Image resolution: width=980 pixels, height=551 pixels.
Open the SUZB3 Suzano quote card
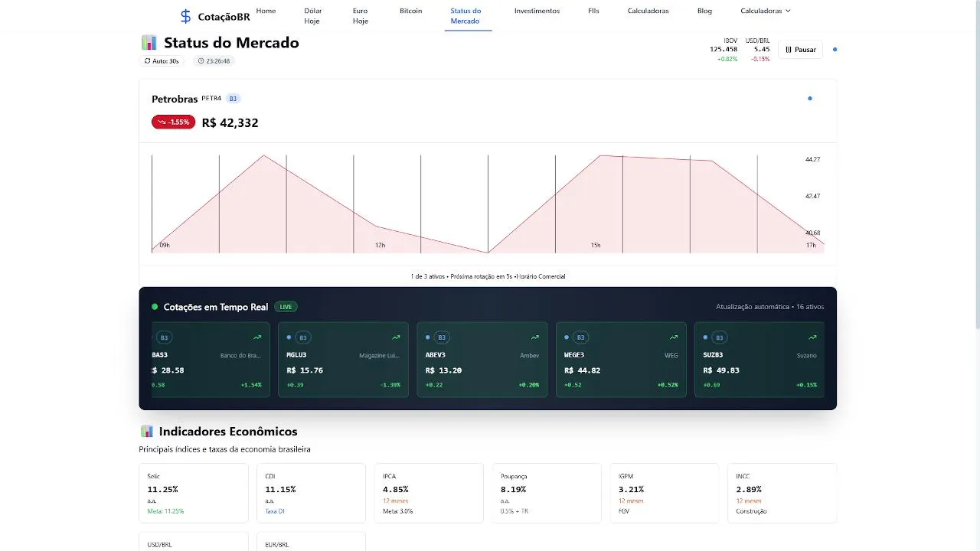759,360
